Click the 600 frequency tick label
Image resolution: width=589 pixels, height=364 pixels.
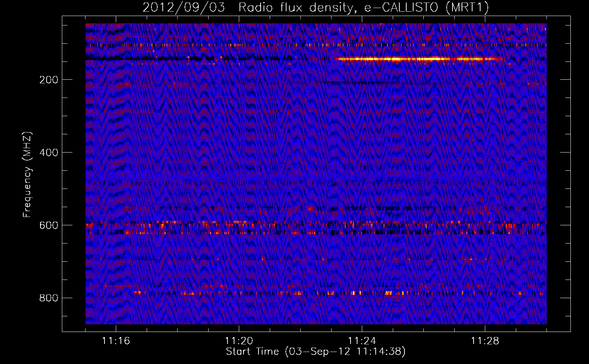click(49, 225)
